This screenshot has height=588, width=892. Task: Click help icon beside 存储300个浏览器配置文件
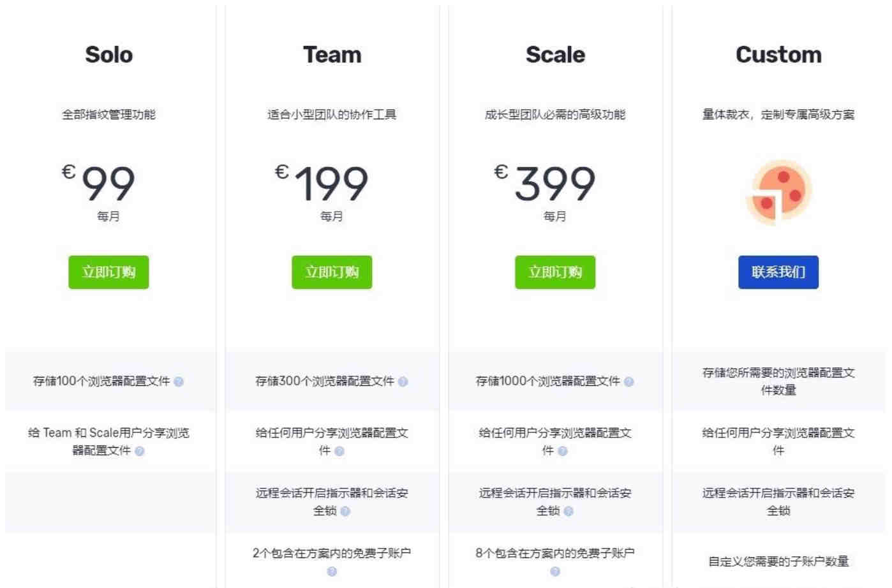coord(403,382)
